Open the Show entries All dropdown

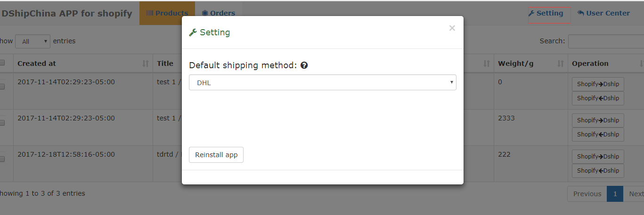[33, 41]
